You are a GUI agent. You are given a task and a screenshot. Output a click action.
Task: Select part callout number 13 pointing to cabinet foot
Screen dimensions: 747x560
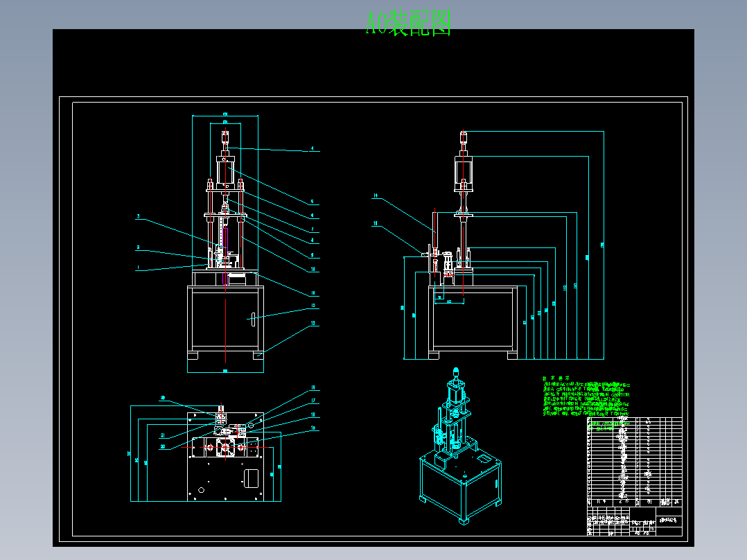pos(313,323)
